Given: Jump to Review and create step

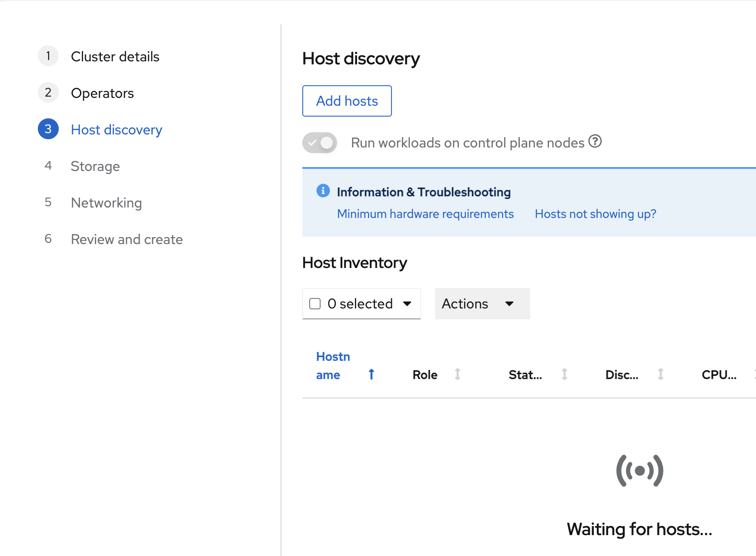Looking at the screenshot, I should 126,239.
